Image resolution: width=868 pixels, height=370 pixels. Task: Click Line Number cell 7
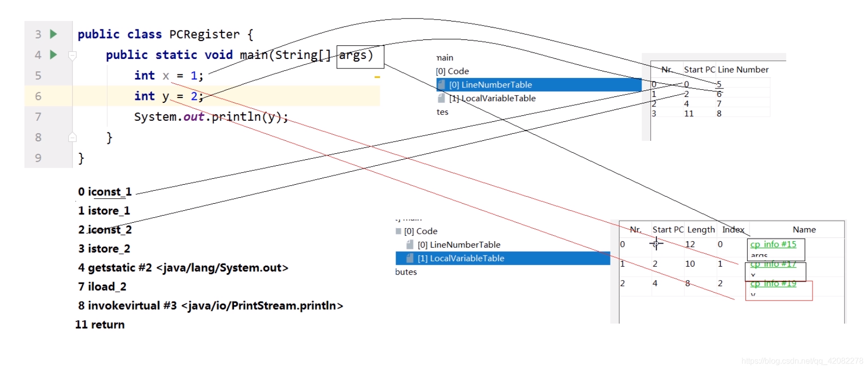tap(719, 103)
